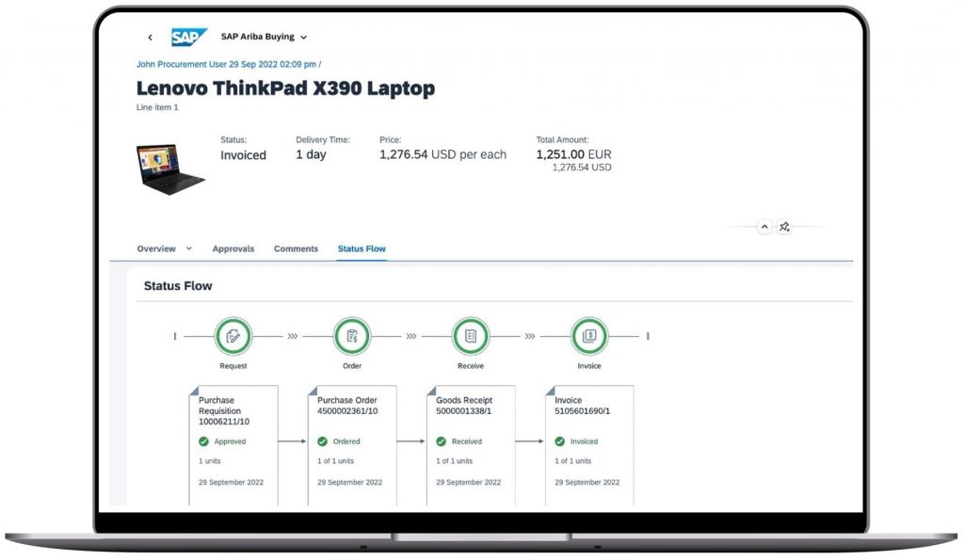This screenshot has width=964, height=560.
Task: Click the green Received check icon
Action: tap(441, 441)
